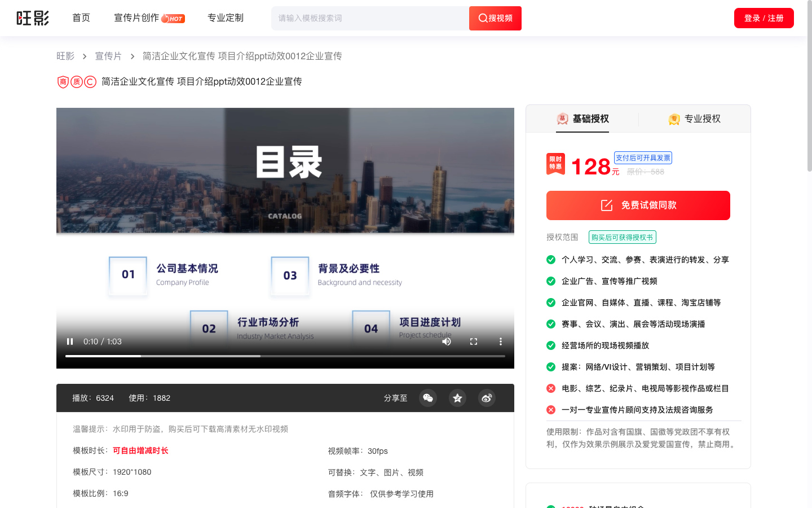Click check icon for 经营场所的现场视频播放
Viewport: 812px width, 508px height.
[551, 345]
